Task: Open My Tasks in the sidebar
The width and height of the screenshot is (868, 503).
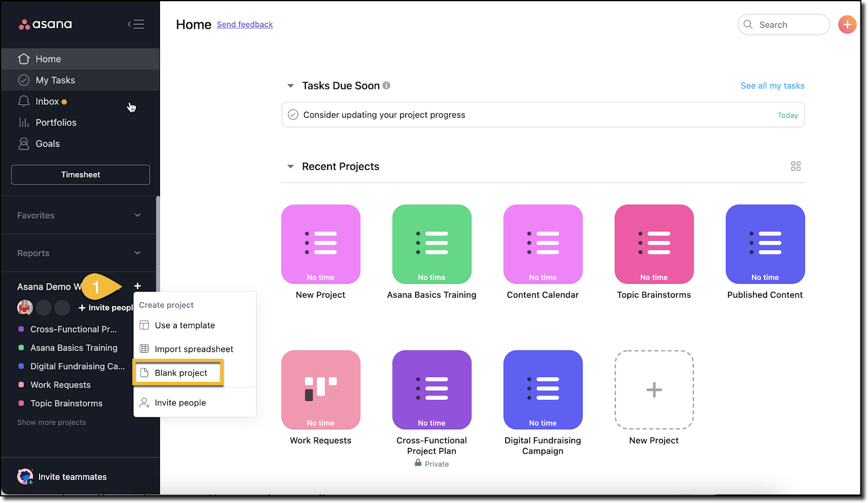Action: pyautogui.click(x=80, y=80)
